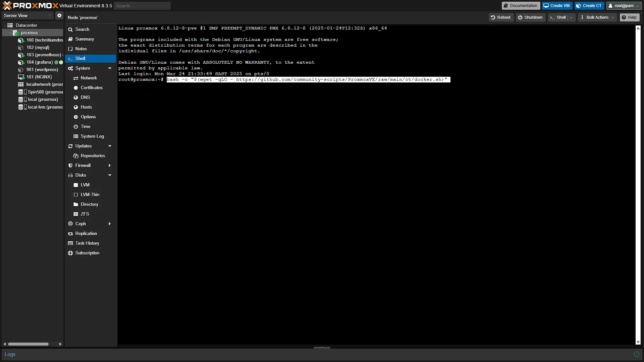The image size is (644, 362).
Task: Click the Reboot button
Action: click(501, 17)
